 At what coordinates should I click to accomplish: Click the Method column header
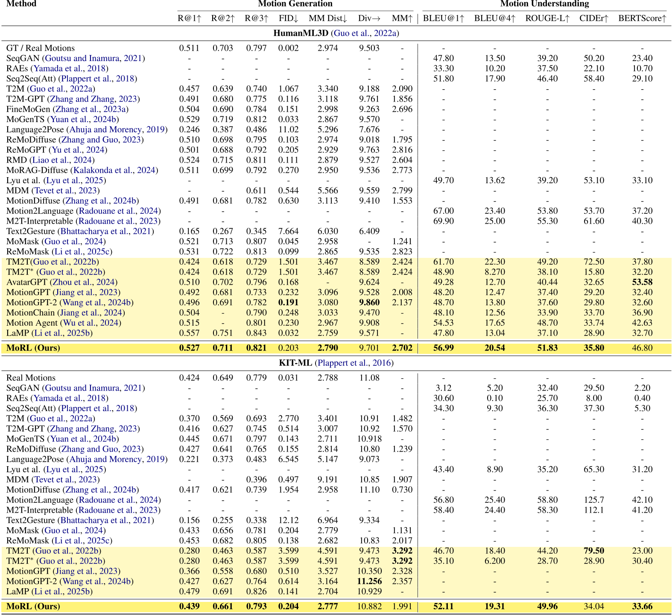coord(21,4)
